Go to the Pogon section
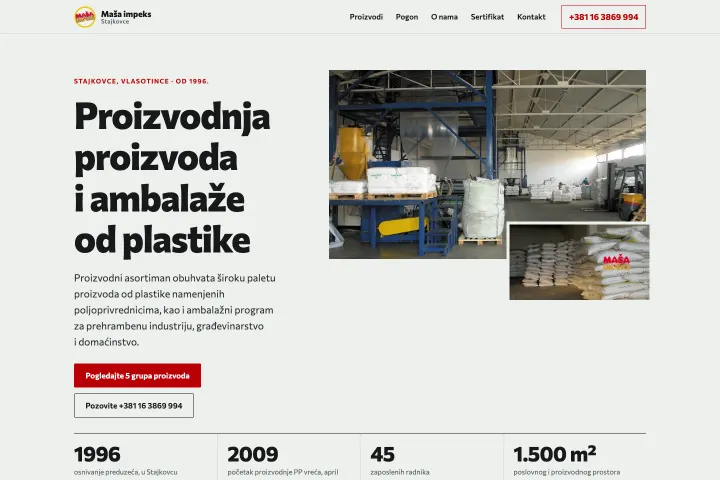 coord(407,17)
